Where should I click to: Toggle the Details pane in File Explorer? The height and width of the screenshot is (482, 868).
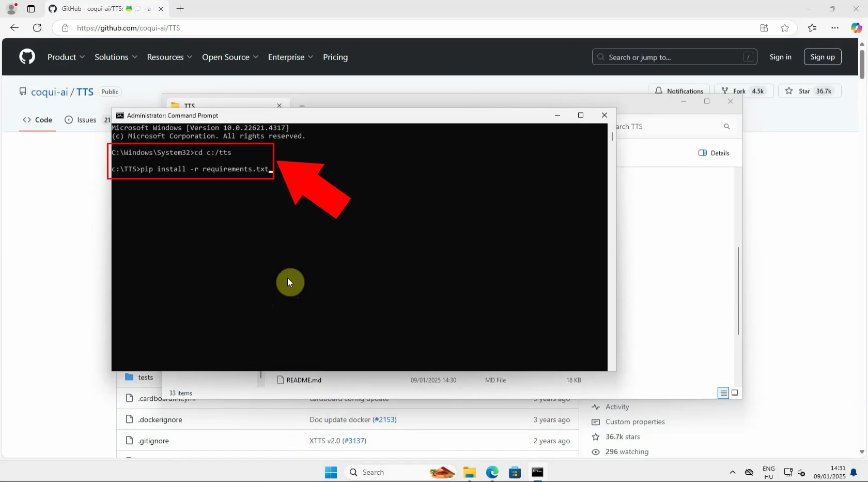point(714,153)
